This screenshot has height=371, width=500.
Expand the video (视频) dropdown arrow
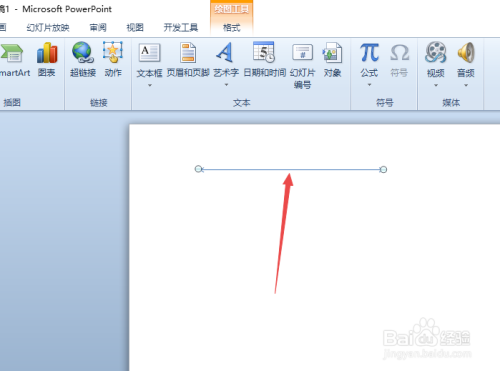(436, 85)
